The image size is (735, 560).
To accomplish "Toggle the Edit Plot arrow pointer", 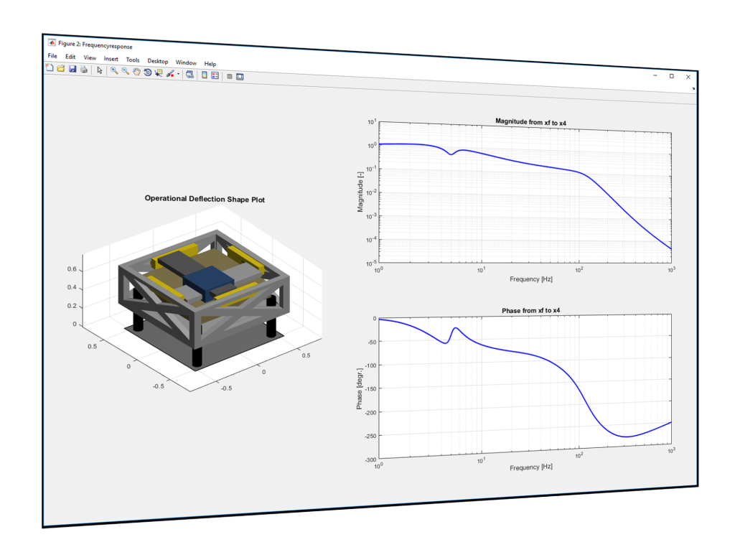I will [100, 70].
